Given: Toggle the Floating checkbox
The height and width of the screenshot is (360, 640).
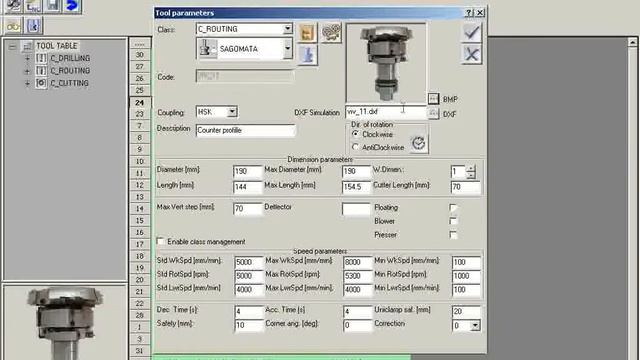Looking at the screenshot, I should point(453,208).
